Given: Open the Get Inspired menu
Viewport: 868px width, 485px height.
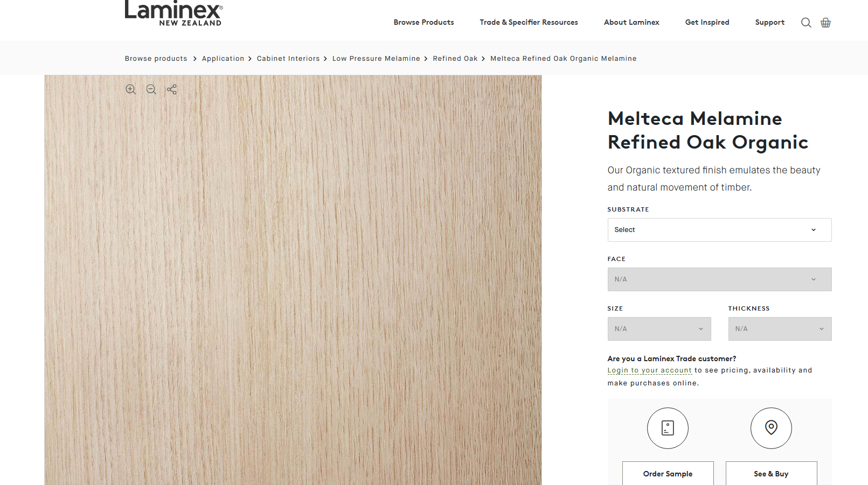Looking at the screenshot, I should 707,23.
